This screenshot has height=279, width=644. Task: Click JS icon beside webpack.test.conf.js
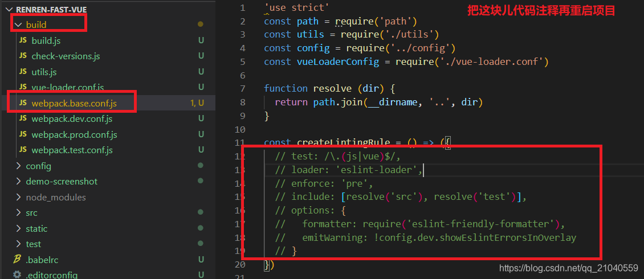(23, 150)
